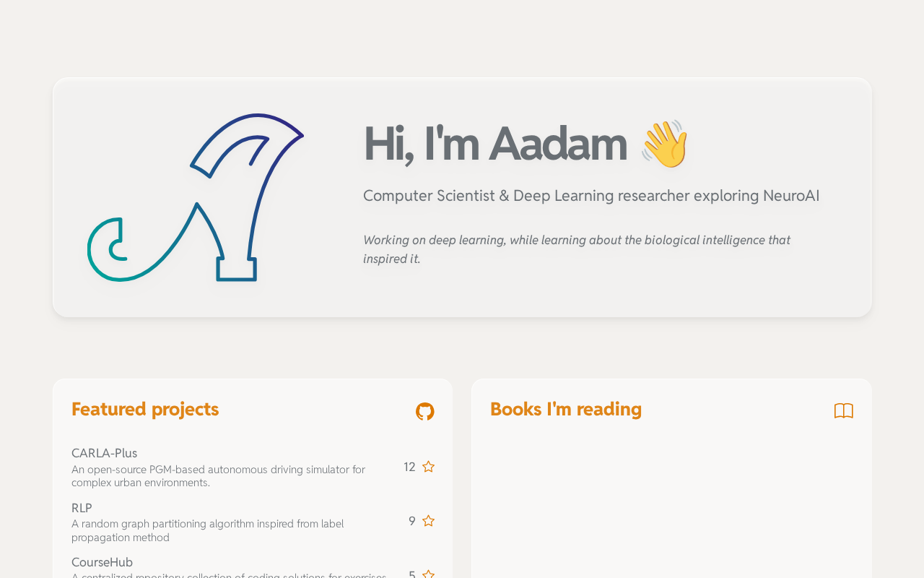Click the "Hi, I'm Aadam" title
Image resolution: width=924 pixels, height=578 pixels.
[x=494, y=144]
